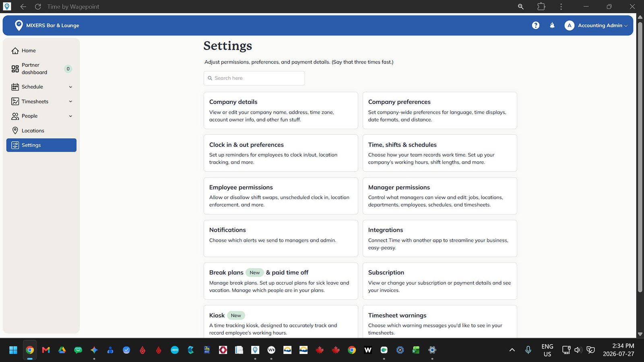This screenshot has height=362, width=644.
Task: Open Kiosk settings card
Action: [x=281, y=322]
